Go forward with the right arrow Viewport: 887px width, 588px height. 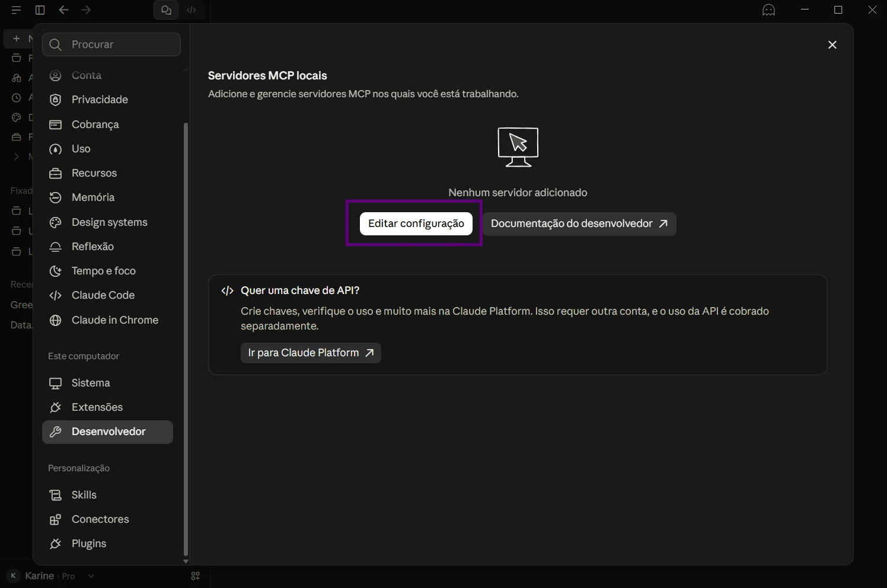click(x=86, y=10)
